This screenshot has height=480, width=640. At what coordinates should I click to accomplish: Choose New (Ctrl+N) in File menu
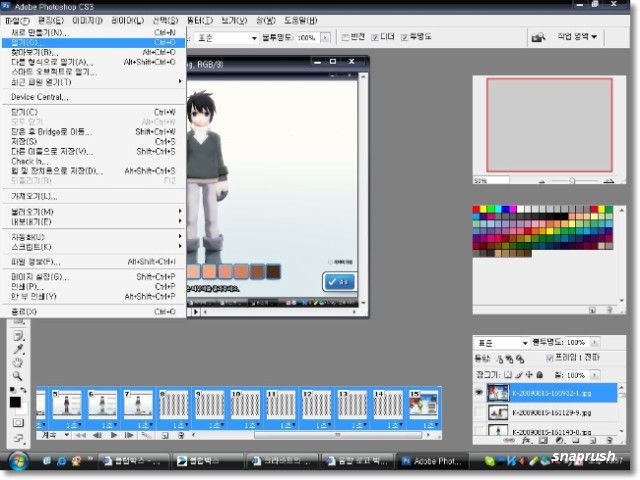click(93, 33)
